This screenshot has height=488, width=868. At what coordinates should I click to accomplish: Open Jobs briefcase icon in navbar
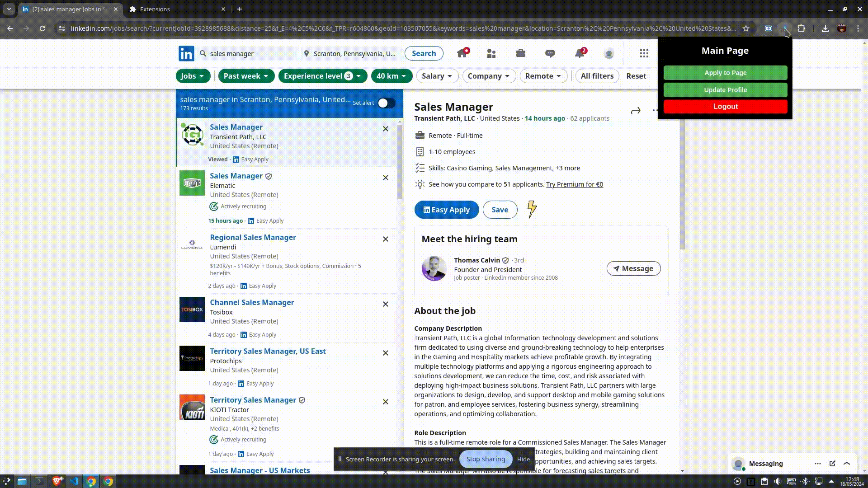[520, 53]
